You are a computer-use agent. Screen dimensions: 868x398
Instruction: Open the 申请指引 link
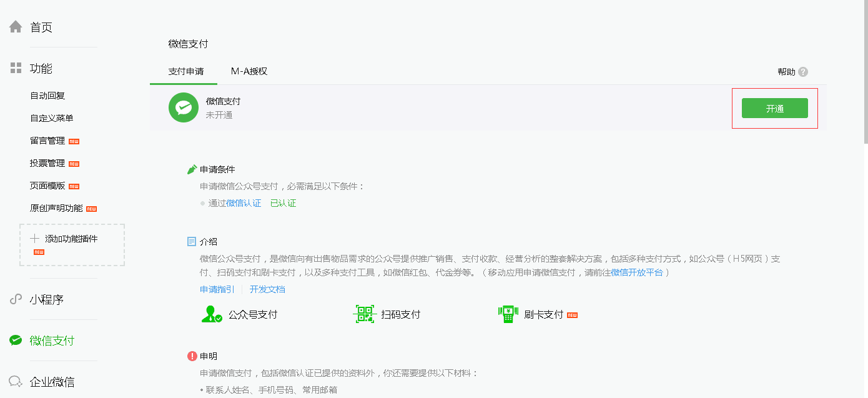pos(217,289)
